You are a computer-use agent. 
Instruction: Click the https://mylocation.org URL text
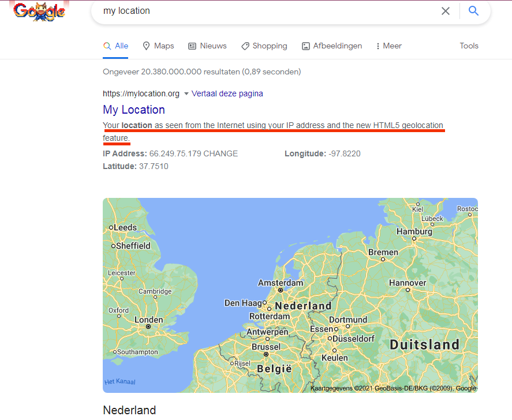141,93
